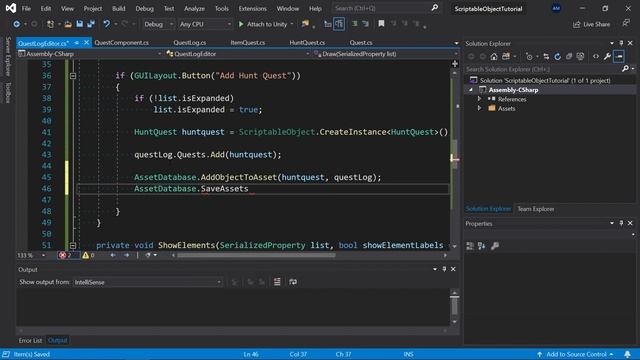Click the search magnifier in the title bar

coord(435,7)
